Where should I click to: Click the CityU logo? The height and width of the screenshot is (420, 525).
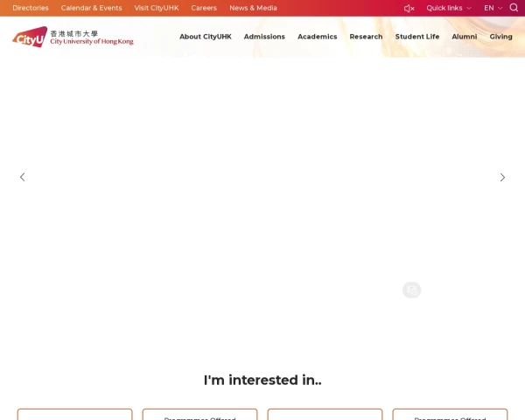(x=30, y=37)
